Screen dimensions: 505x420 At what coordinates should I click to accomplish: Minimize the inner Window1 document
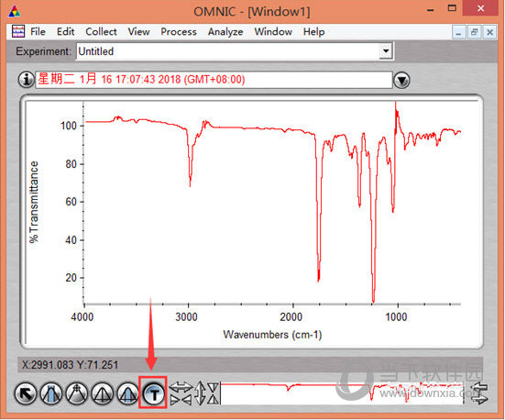(458, 33)
